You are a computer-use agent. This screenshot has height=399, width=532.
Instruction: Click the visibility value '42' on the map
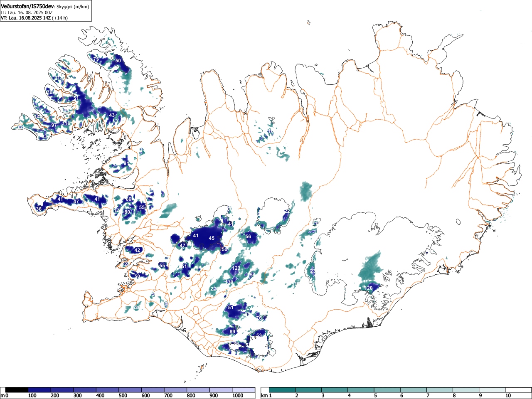click(x=137, y=250)
